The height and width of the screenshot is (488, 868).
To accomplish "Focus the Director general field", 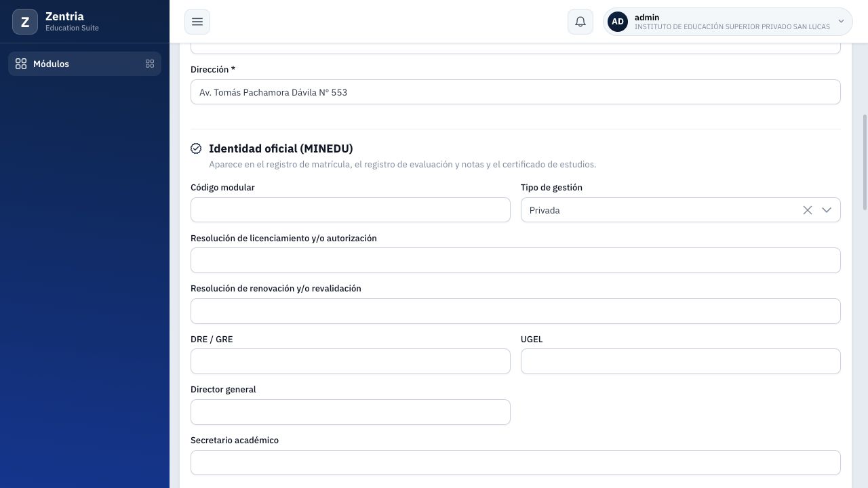I will coord(351,412).
